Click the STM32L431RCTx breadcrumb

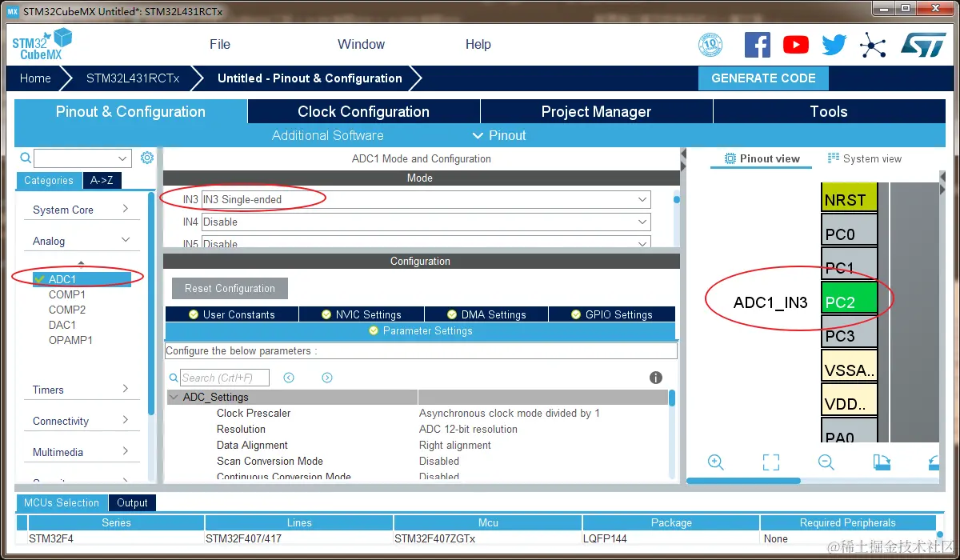tap(133, 78)
